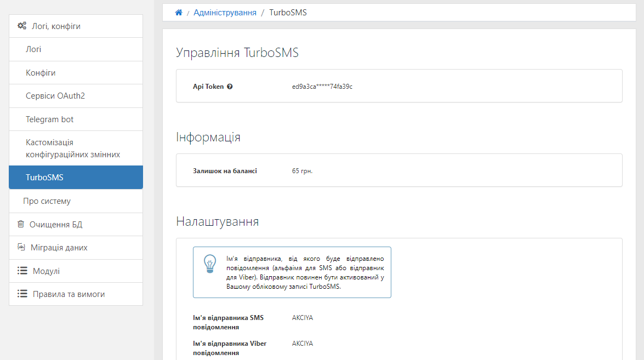Open the Конфіги sidebar item
Screen dimensions: 644x360
[x=76, y=73]
